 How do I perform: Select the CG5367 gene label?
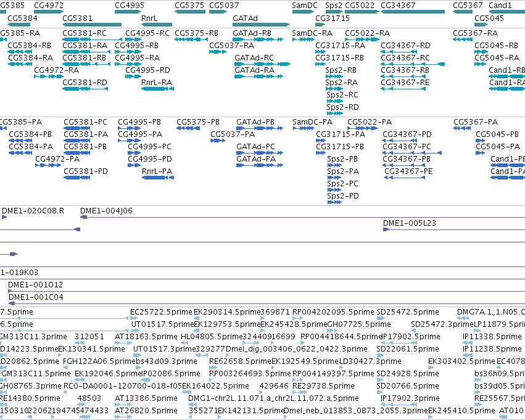pyautogui.click(x=468, y=6)
